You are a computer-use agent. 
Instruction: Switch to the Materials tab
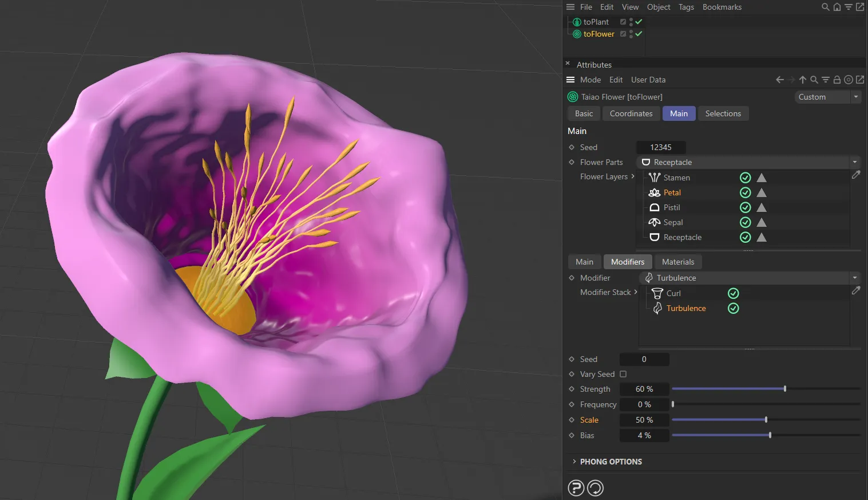678,262
